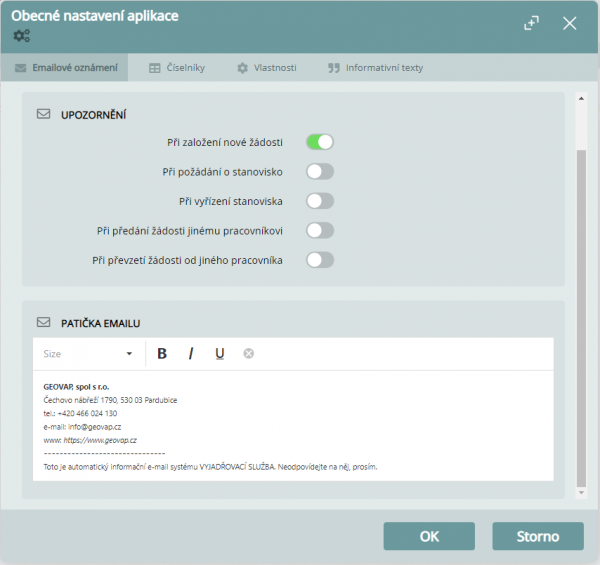Turn on 'Při převzetí žádosti od jiného pracovníka'
600x565 pixels.
pos(319,260)
